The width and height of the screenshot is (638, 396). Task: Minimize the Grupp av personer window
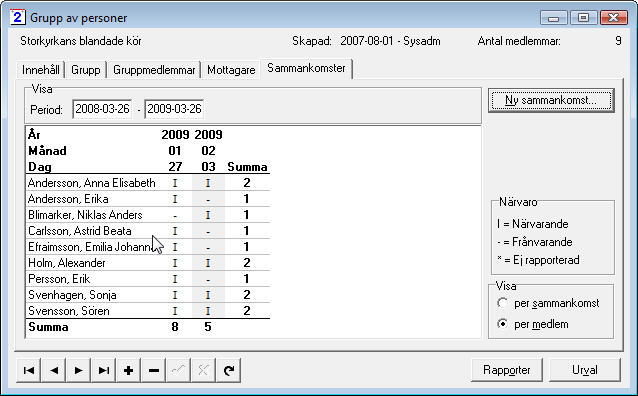click(553, 18)
